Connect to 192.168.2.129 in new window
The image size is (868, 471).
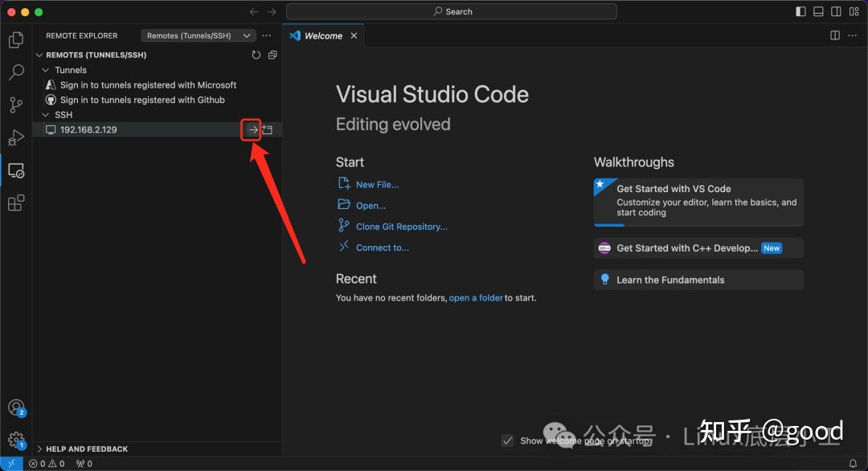[x=268, y=129]
